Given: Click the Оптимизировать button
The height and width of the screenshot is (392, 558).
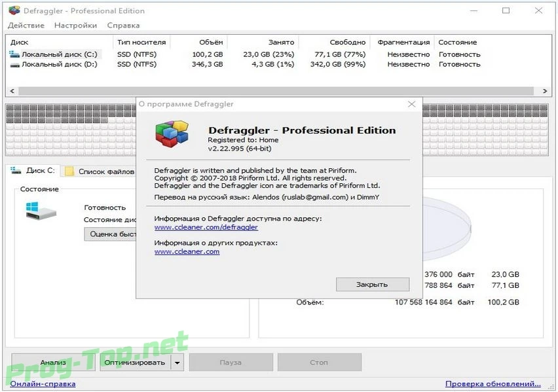Looking at the screenshot, I should pyautogui.click(x=135, y=363).
